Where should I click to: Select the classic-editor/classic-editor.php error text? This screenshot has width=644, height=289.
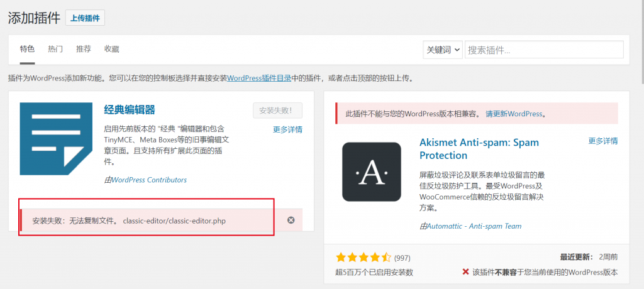(x=174, y=221)
